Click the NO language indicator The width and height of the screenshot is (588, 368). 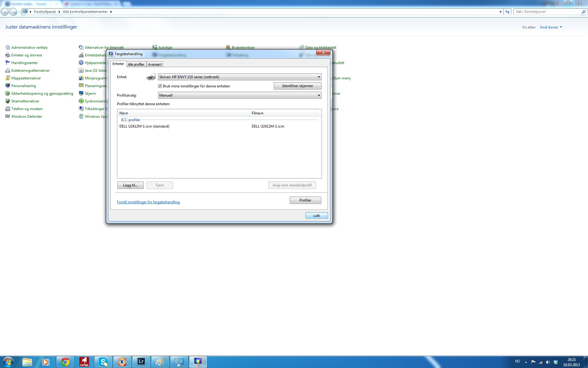[x=518, y=361]
